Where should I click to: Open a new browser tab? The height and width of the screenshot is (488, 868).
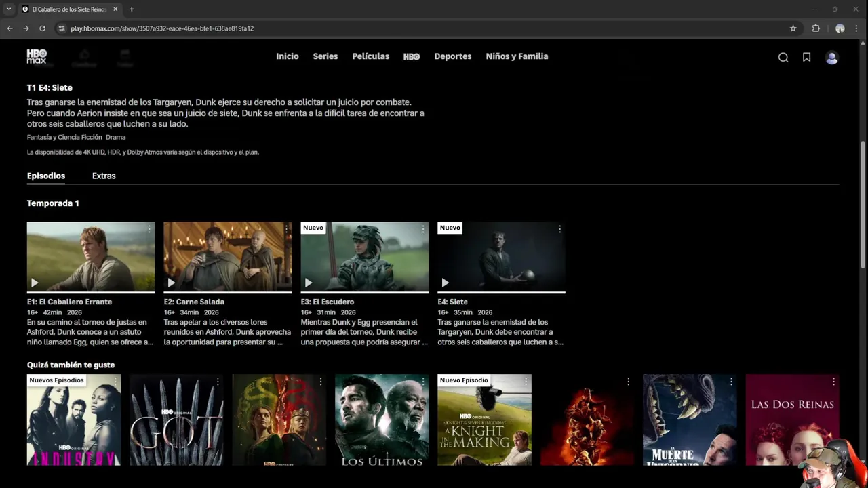(132, 9)
